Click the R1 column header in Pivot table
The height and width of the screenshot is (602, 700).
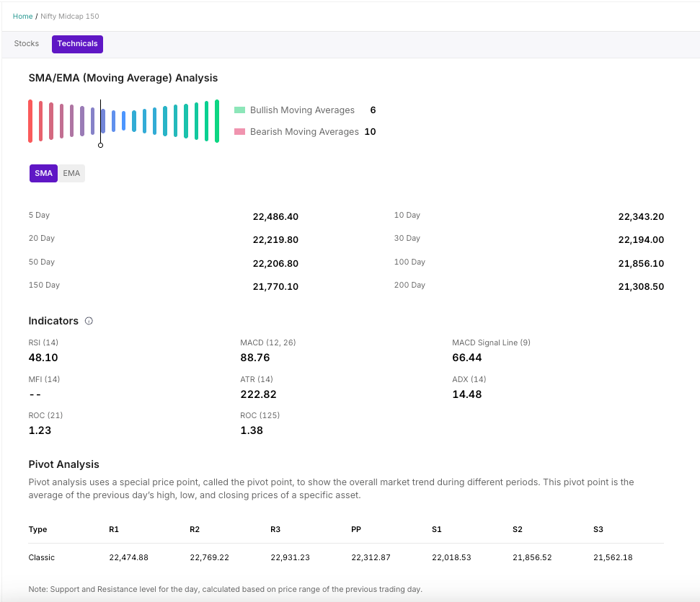pos(114,529)
